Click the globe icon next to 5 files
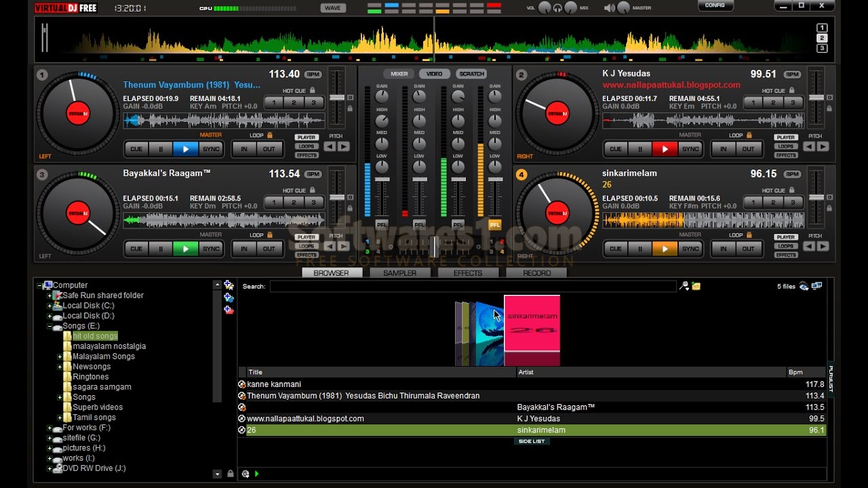This screenshot has height=488, width=868. tap(804, 286)
